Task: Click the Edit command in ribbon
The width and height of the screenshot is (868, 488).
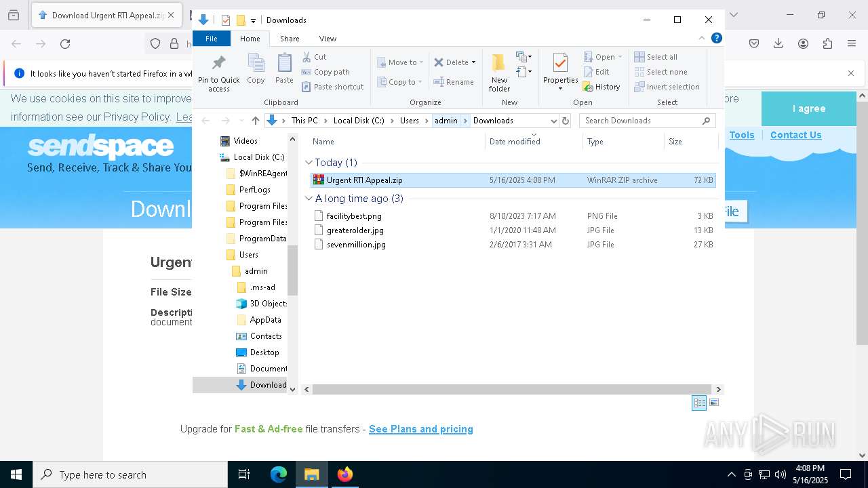Action: (x=596, y=72)
